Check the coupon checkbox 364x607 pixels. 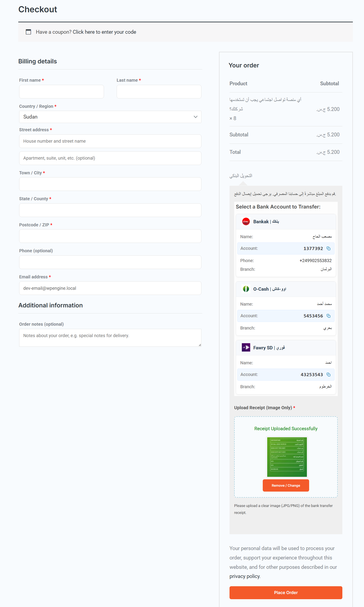(29, 32)
